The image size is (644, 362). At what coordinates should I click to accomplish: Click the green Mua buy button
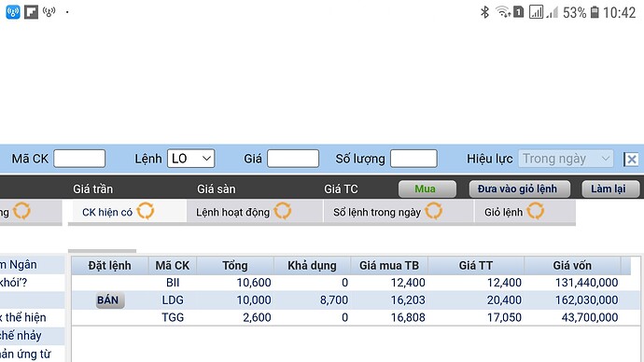tap(427, 188)
